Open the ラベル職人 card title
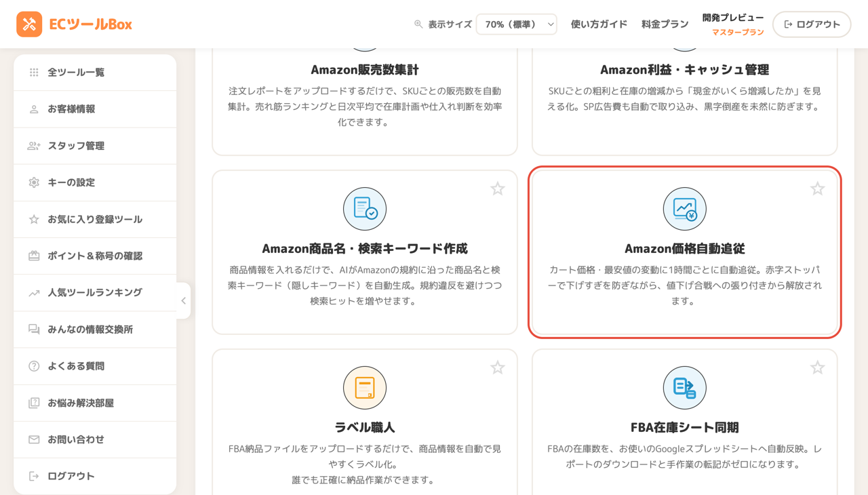Screen dimensions: 868x495 [365, 427]
